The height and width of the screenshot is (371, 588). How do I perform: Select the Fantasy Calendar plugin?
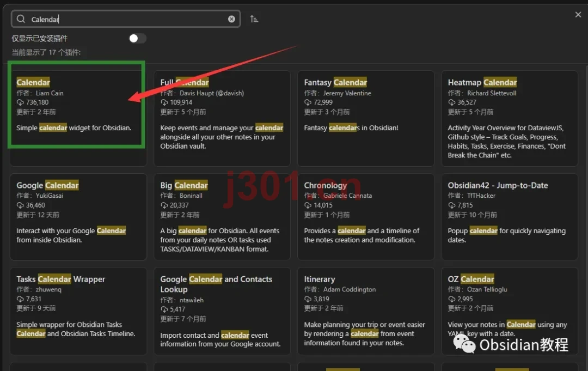click(366, 118)
